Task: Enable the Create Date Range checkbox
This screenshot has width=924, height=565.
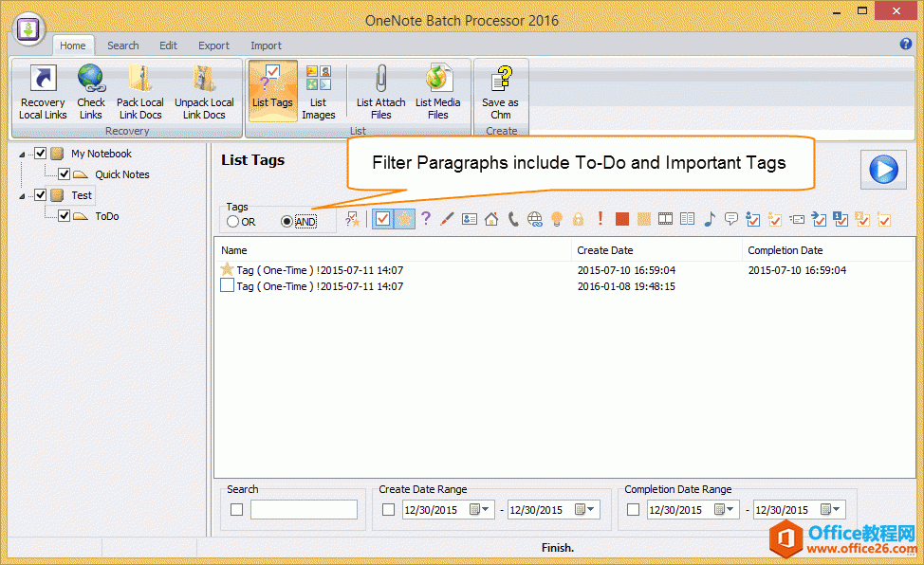Action: (x=388, y=510)
